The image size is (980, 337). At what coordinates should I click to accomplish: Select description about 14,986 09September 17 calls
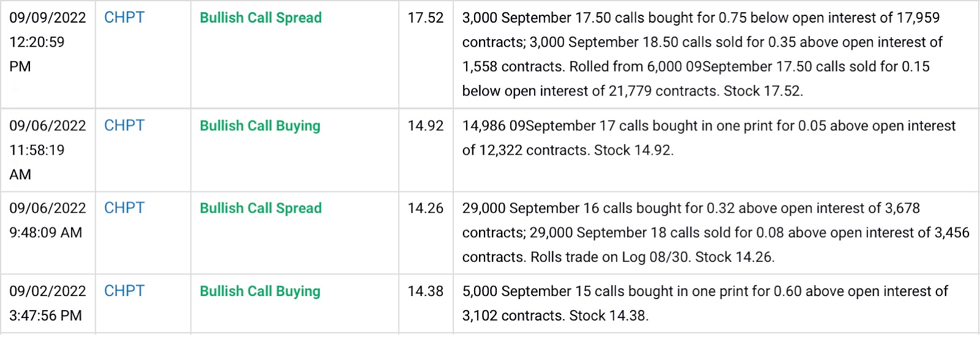(708, 138)
